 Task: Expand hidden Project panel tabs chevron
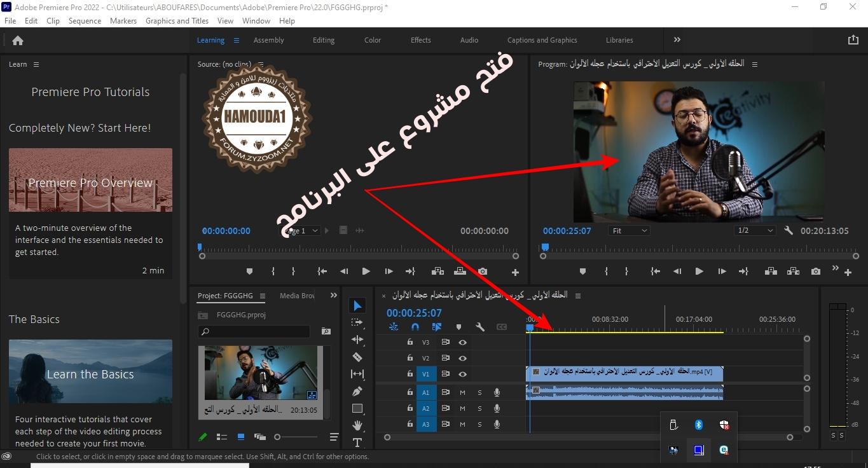coord(334,296)
